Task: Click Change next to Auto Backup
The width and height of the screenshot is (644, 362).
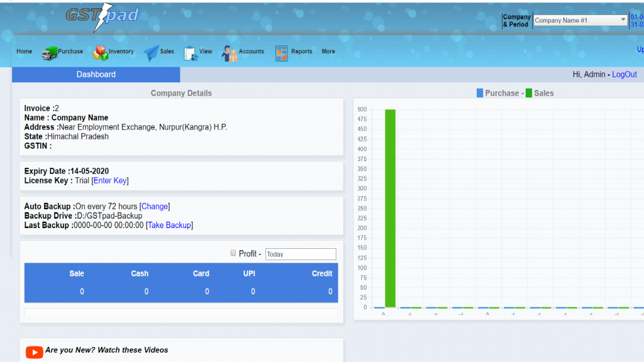Action: click(155, 206)
